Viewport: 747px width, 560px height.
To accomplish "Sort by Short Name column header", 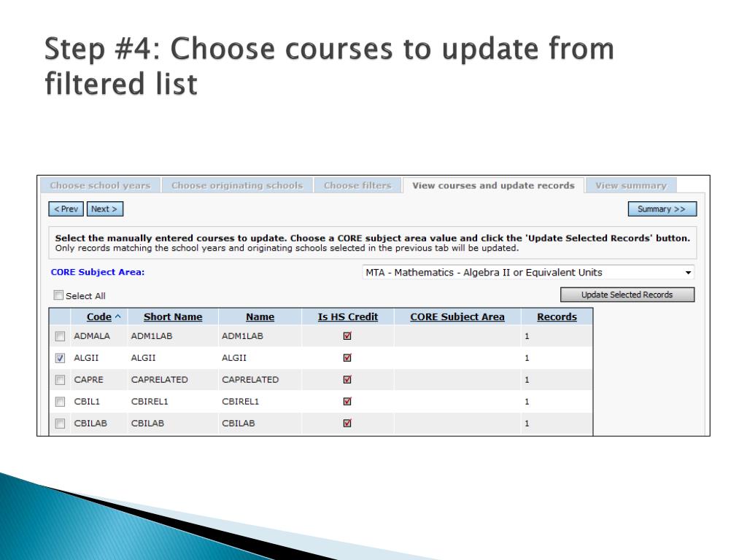I will click(x=173, y=316).
